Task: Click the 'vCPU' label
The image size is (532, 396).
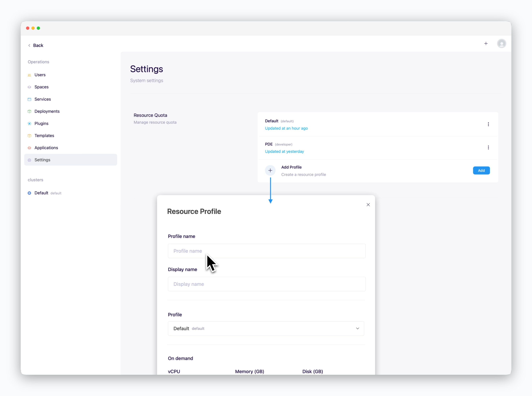Action: coord(174,372)
